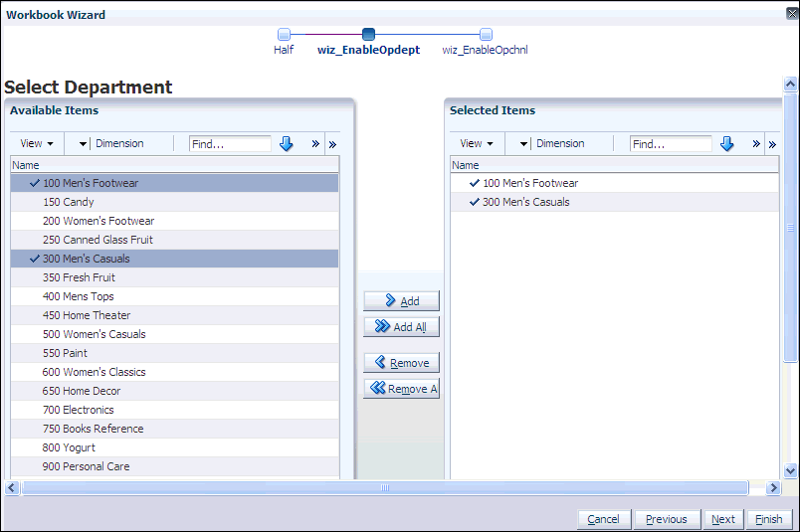The height and width of the screenshot is (532, 800).
Task: Click Find field in Available Items
Action: (230, 144)
